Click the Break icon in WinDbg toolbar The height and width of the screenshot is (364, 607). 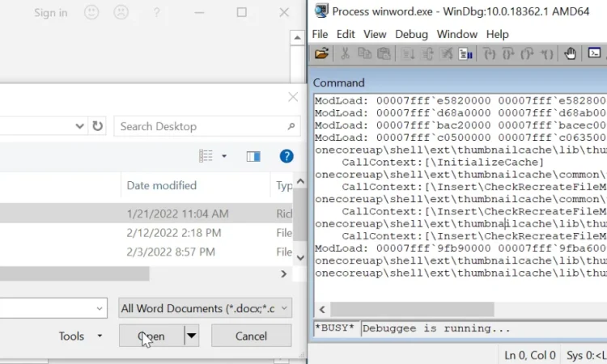pos(465,53)
